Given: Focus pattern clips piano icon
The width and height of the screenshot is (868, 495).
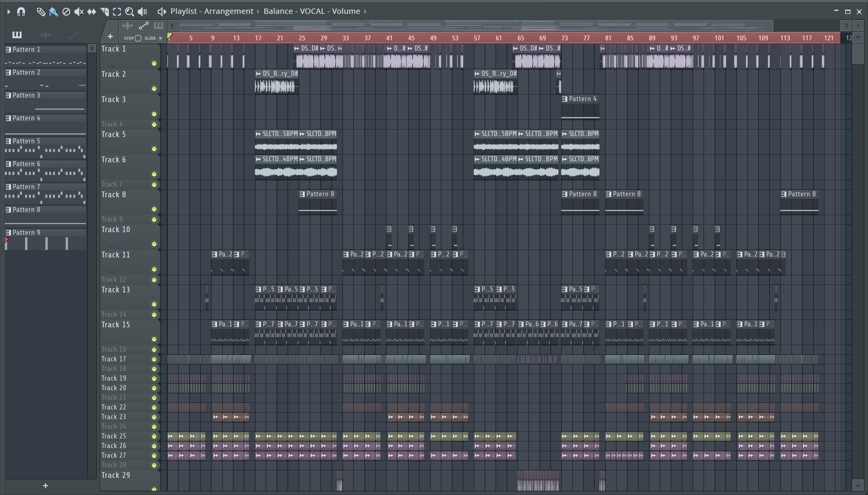Looking at the screenshot, I should [x=158, y=26].
